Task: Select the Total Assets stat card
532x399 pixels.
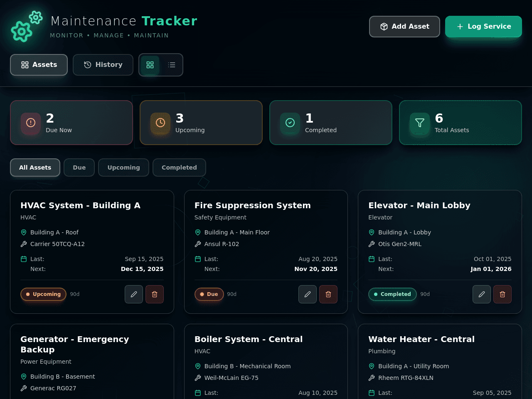Action: pyautogui.click(x=461, y=123)
